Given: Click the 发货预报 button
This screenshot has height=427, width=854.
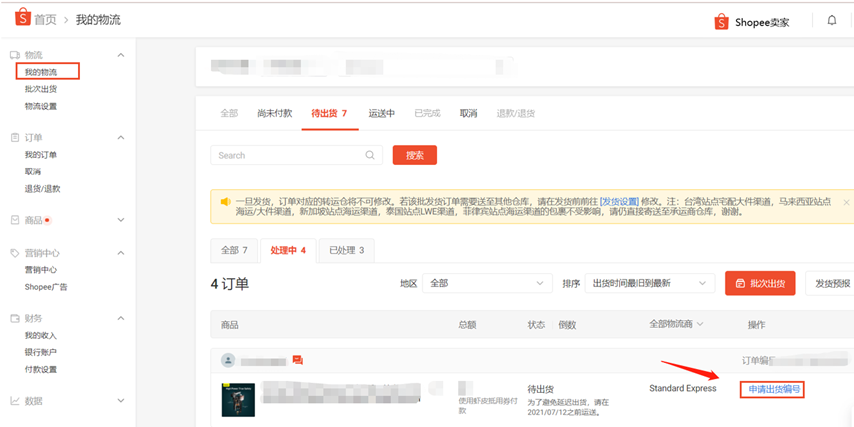Looking at the screenshot, I should (x=830, y=283).
